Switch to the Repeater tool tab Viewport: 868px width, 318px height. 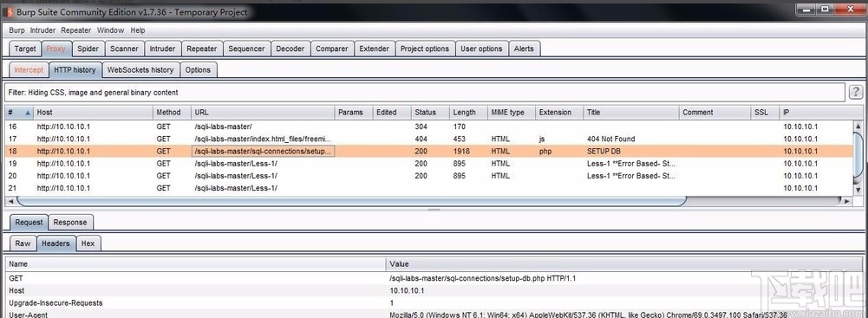coord(201,49)
